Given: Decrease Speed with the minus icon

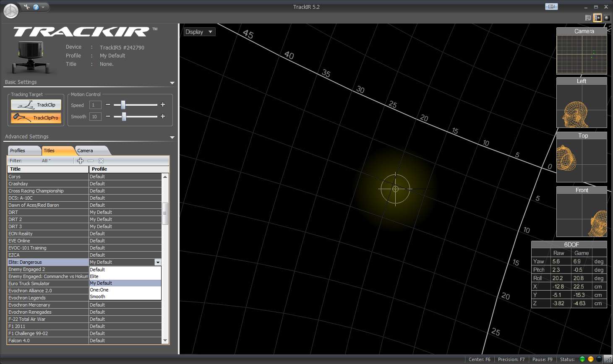Looking at the screenshot, I should click(x=108, y=105).
